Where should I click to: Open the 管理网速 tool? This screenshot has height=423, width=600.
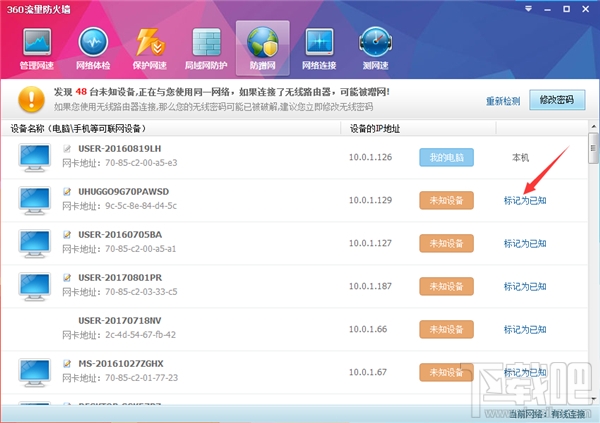(37, 49)
